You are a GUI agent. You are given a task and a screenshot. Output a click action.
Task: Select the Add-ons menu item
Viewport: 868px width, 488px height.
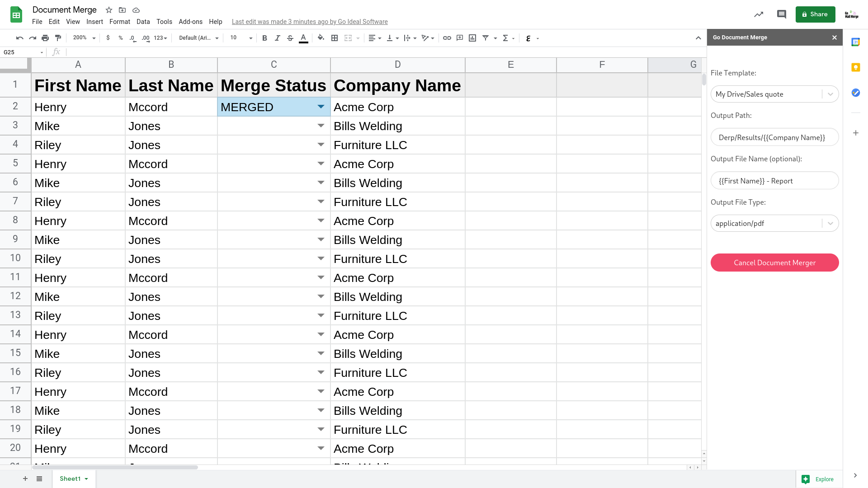click(x=189, y=21)
